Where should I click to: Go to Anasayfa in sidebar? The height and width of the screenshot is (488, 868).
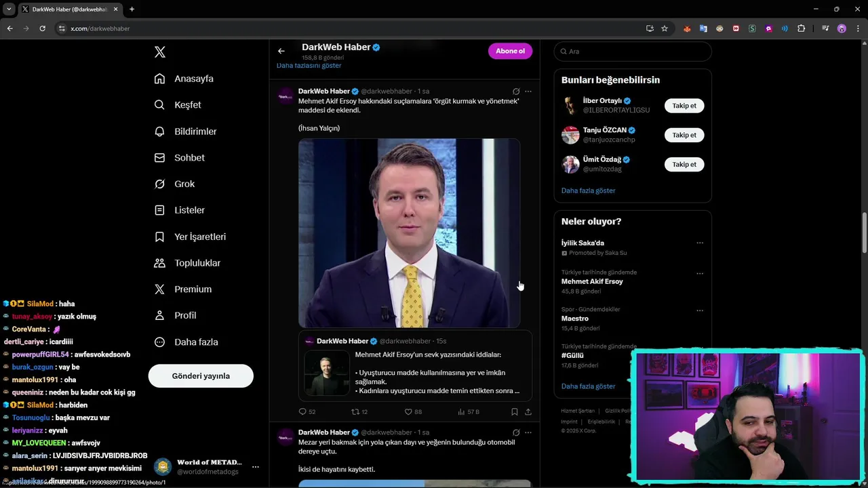point(184,79)
